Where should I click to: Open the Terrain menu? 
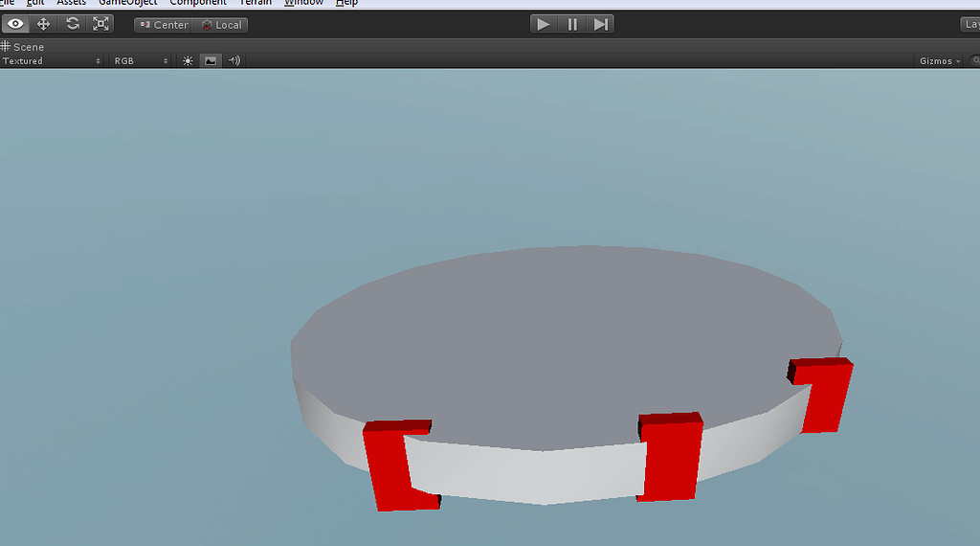pyautogui.click(x=256, y=3)
